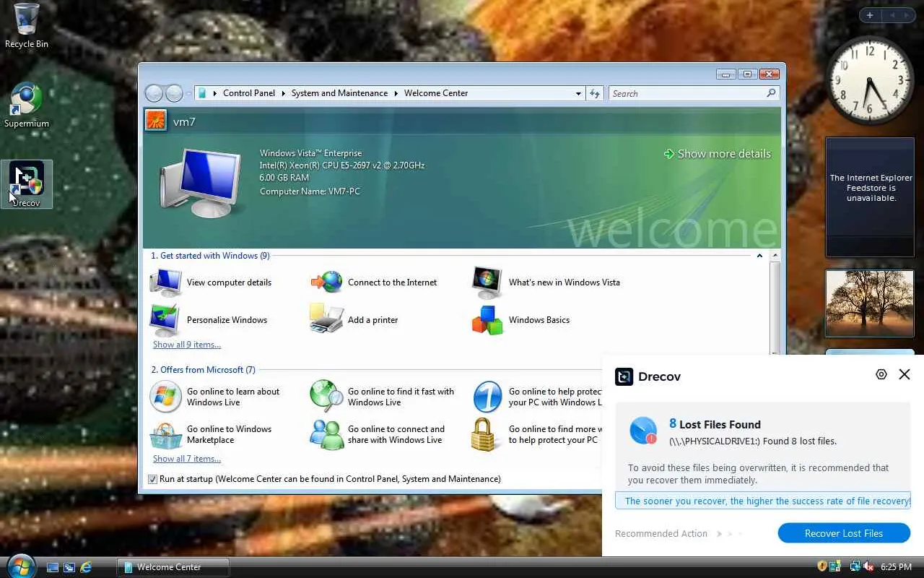Click the taskbar clock showing 6:25 PM

897,567
